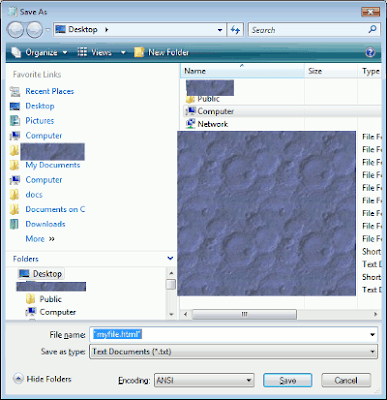Screen dimensions: 387x400
Task: Sort by the Type column header
Action: (x=370, y=71)
